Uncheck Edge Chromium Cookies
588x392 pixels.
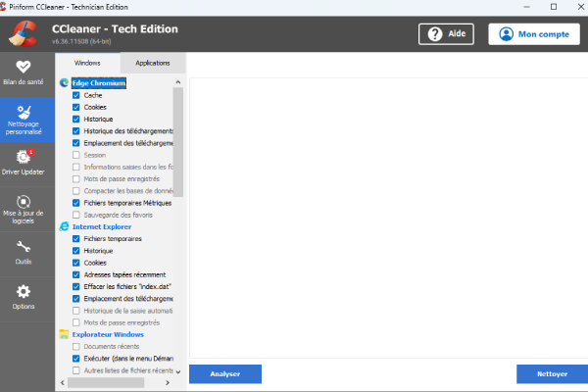tap(76, 107)
